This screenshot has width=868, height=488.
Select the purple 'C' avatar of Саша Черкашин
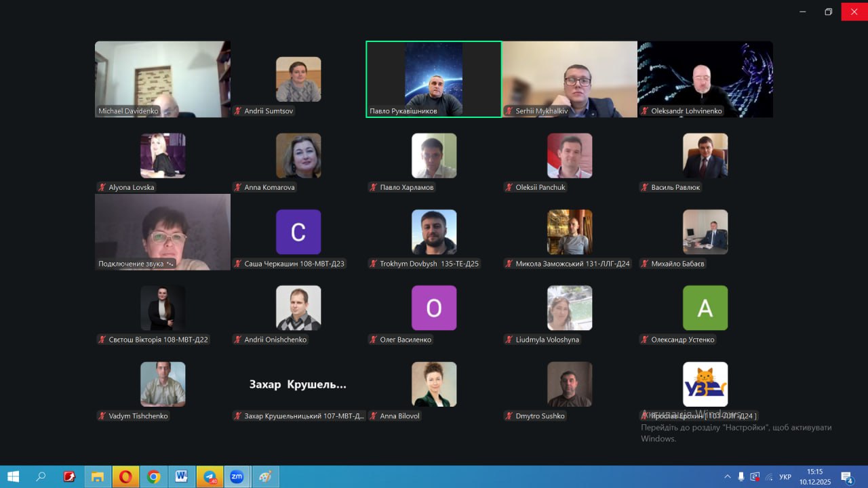[x=298, y=232]
